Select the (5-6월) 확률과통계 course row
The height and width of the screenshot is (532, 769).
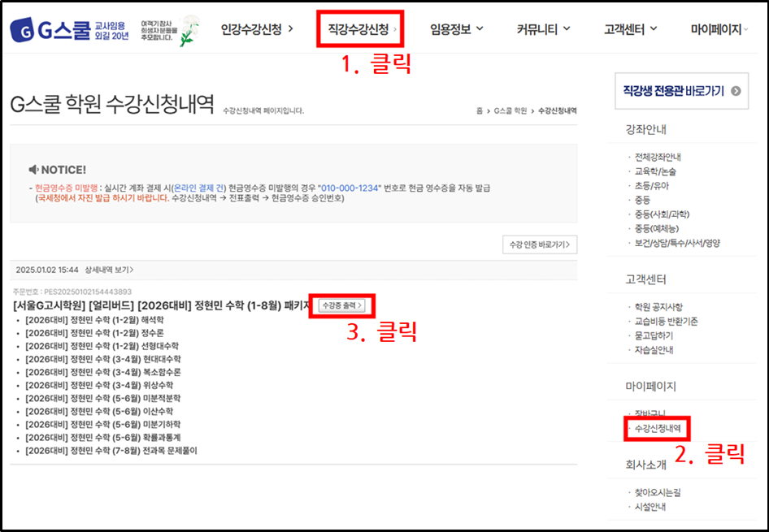click(103, 438)
